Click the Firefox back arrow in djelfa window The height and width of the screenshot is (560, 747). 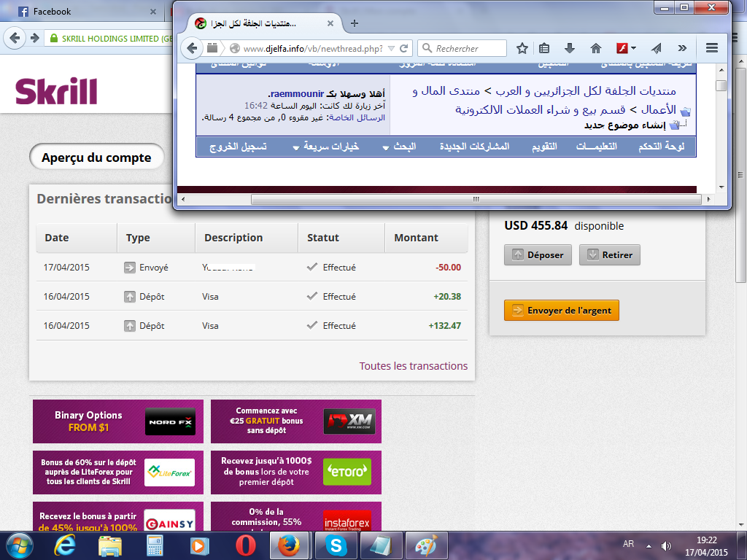tap(192, 48)
